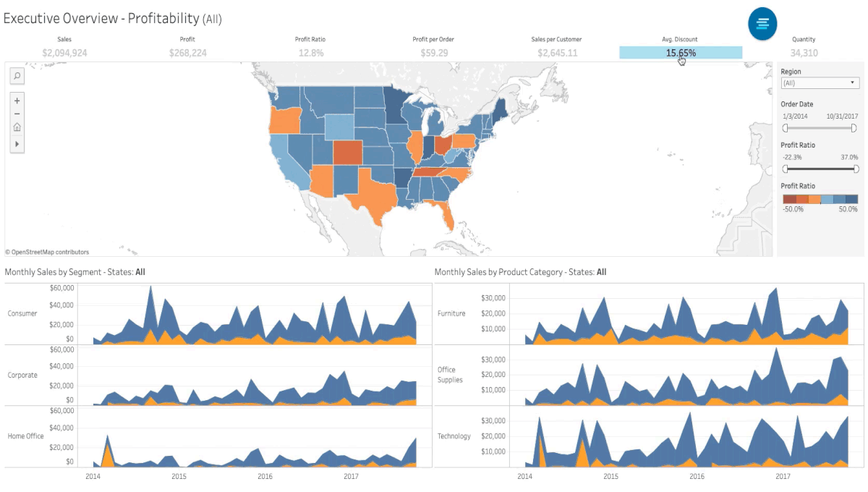Expand the map toolbar arrow icon

click(17, 144)
